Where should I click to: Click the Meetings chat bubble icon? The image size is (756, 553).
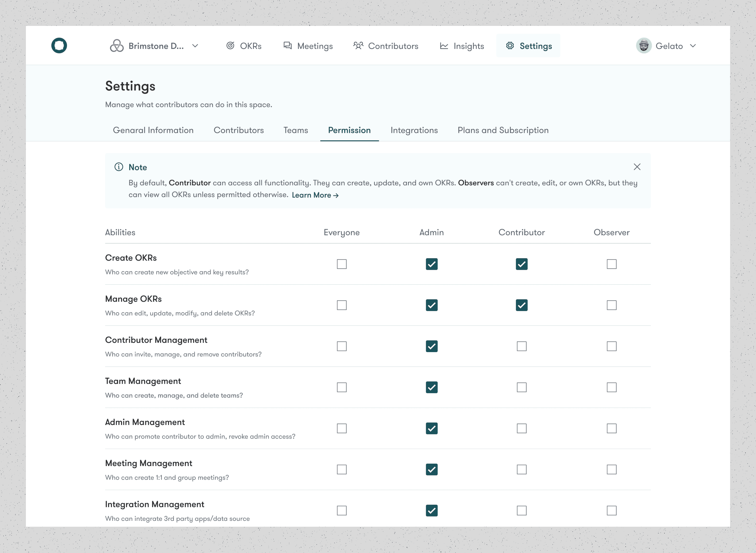pyautogui.click(x=288, y=46)
